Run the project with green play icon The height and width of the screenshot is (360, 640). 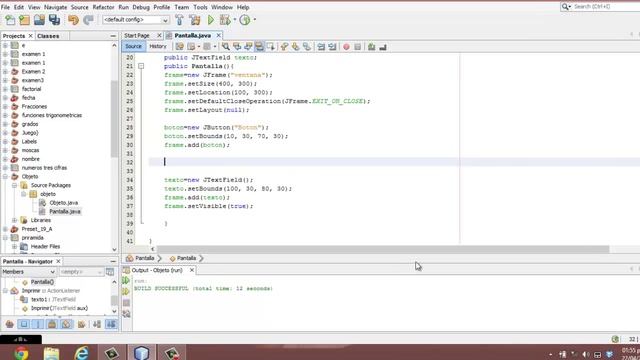point(211,20)
